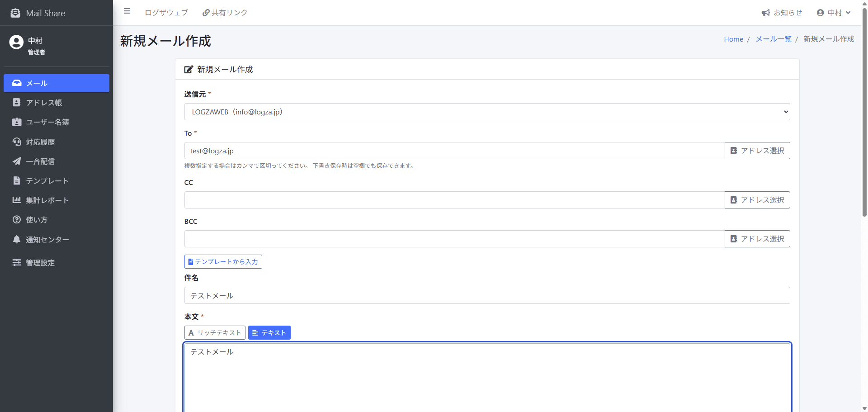
Task: Click アドレス選択 button for To field
Action: [x=757, y=151]
